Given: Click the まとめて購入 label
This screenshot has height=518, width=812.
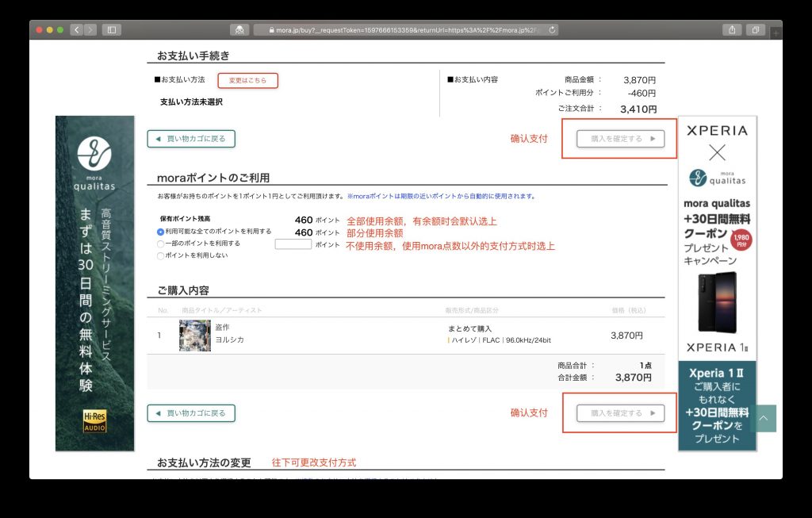Looking at the screenshot, I should 469,329.
